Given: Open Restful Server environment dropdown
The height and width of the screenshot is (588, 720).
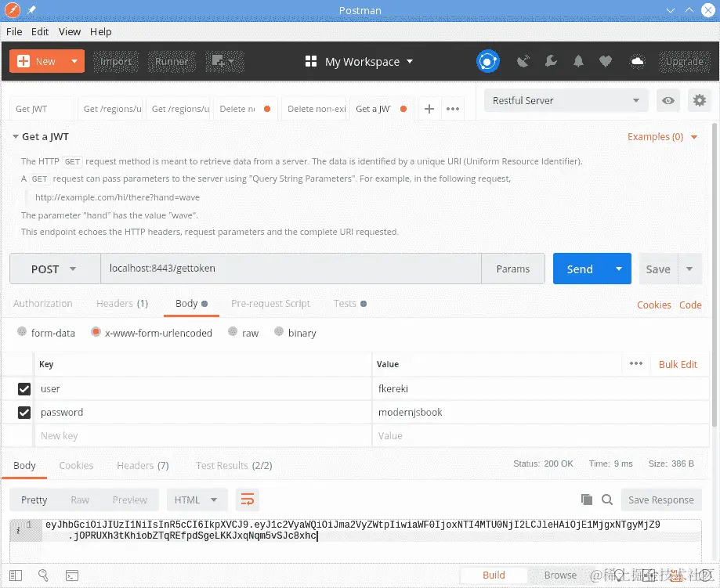Looking at the screenshot, I should 566,100.
